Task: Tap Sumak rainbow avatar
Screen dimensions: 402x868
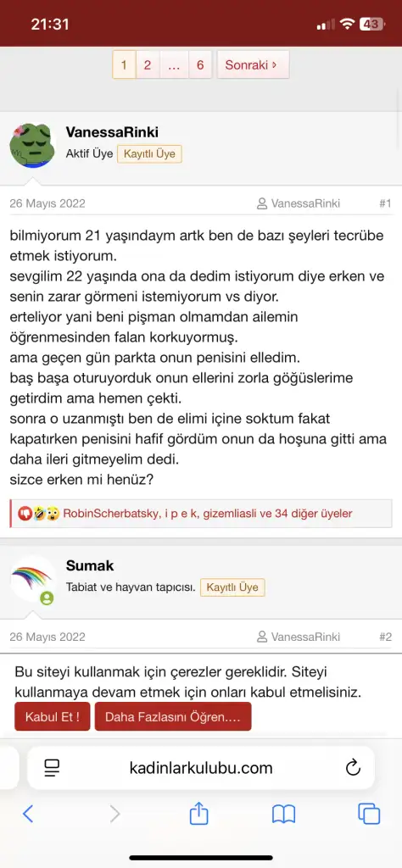Action: (33, 579)
